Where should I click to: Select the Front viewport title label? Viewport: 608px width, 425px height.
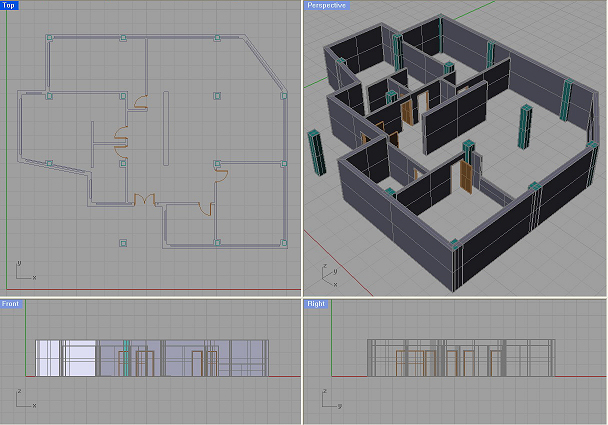tap(11, 303)
